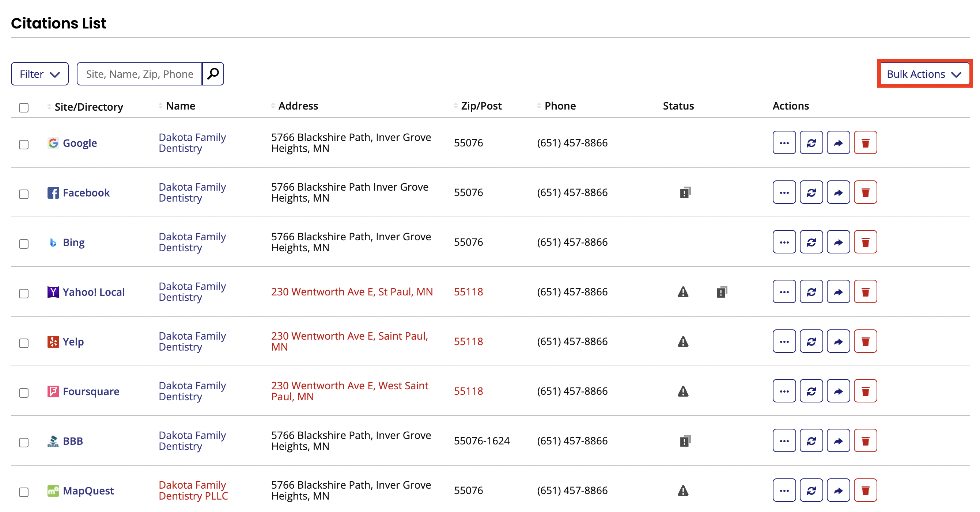The width and height of the screenshot is (980, 512).
Task: Delete the MapQuest citation
Action: click(865, 490)
